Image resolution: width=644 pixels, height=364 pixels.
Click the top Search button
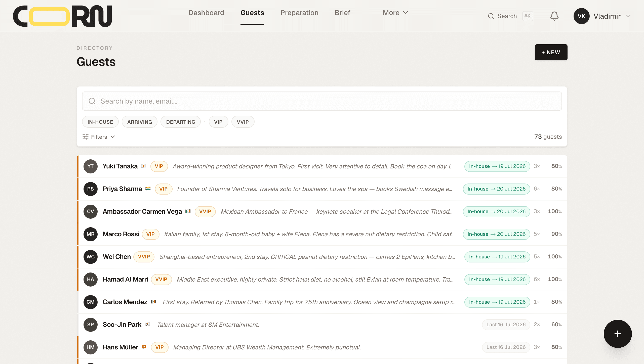tap(510, 16)
